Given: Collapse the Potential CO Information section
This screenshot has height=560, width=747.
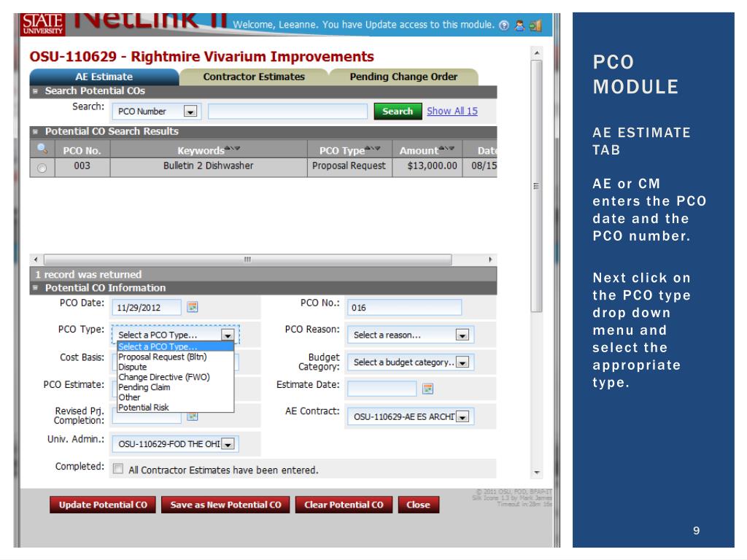Looking at the screenshot, I should click(35, 287).
